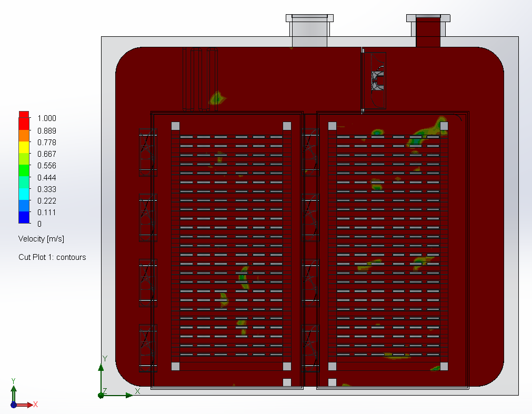Screen dimensions: 532x414
Task: Click the X label of the model origin axes
Action: coord(137,391)
